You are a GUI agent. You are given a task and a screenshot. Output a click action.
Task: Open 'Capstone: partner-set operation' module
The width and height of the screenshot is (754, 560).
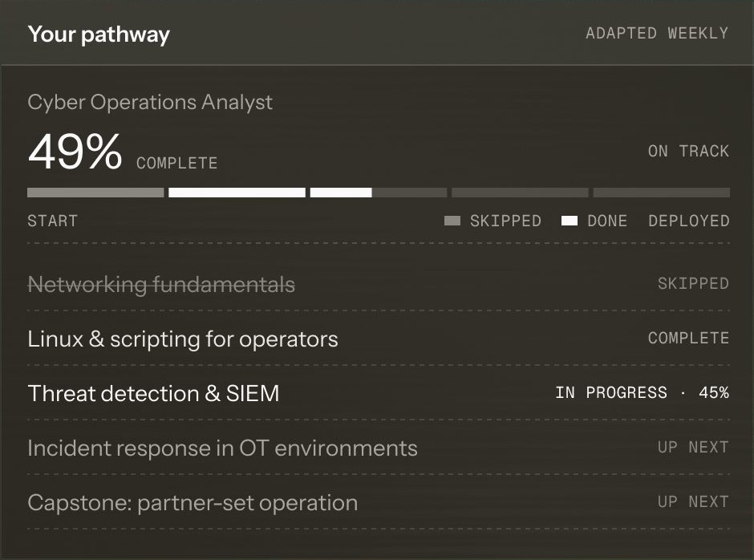click(x=193, y=503)
